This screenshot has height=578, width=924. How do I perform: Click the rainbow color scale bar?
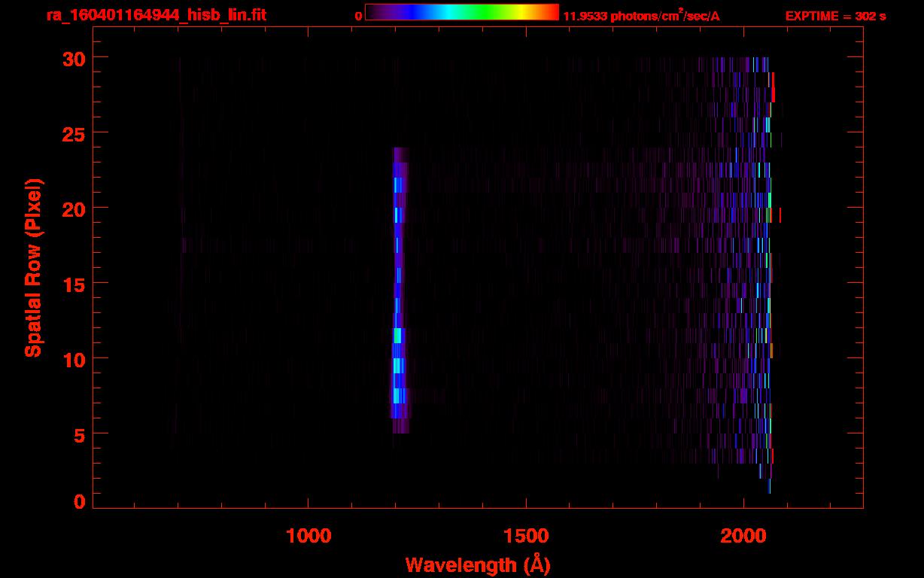[462, 12]
